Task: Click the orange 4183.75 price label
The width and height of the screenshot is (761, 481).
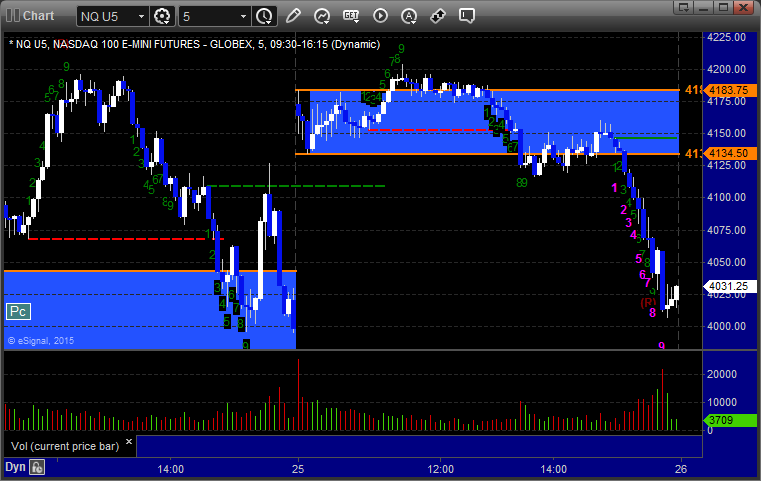Action: (731, 90)
